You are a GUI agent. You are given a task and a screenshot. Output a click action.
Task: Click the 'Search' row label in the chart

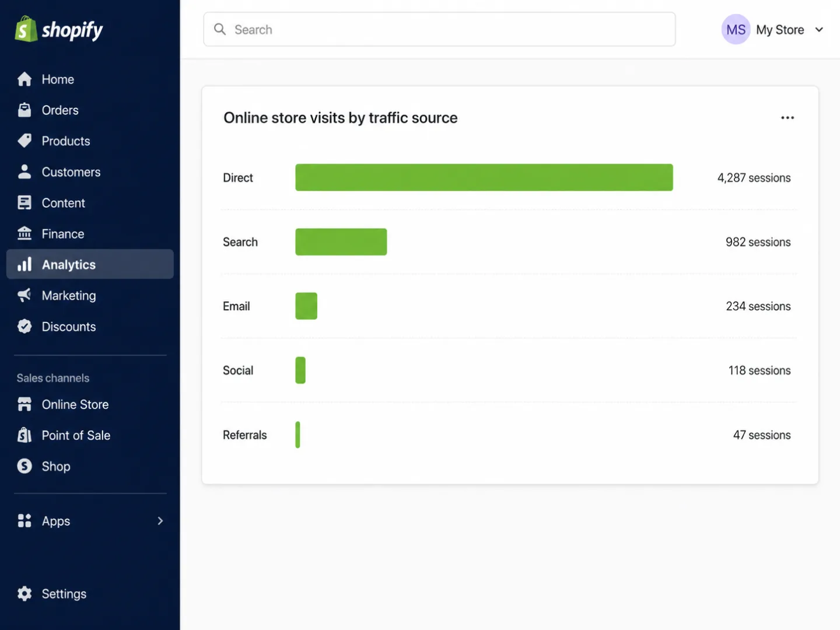[x=240, y=242]
